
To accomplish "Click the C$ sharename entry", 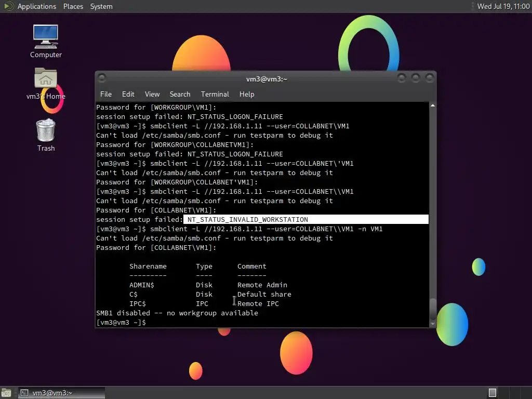I will click(x=134, y=294).
